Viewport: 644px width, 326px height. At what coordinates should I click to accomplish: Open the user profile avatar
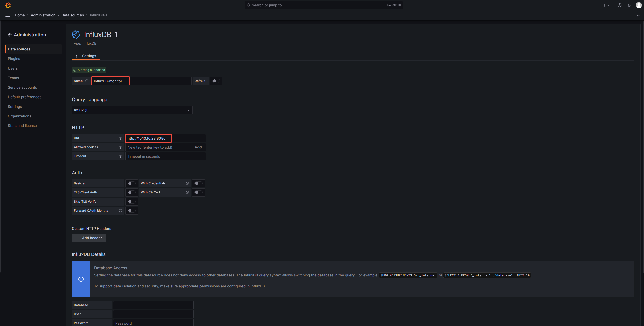point(639,5)
